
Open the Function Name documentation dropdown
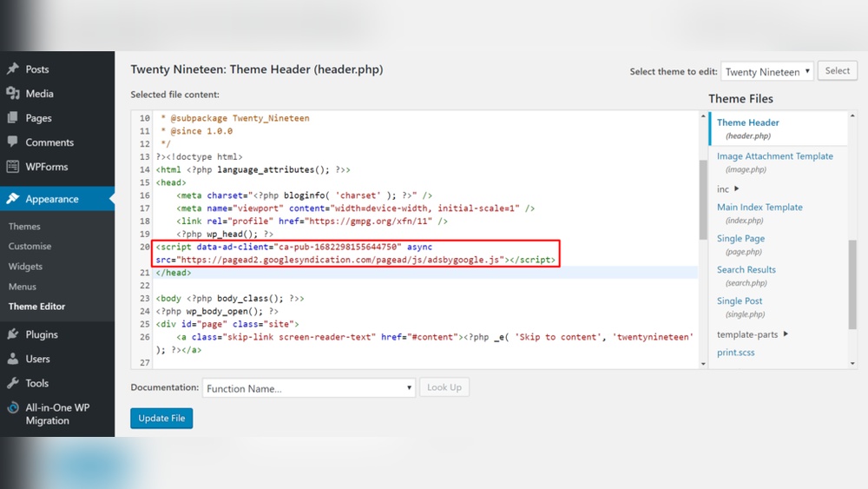tap(308, 388)
